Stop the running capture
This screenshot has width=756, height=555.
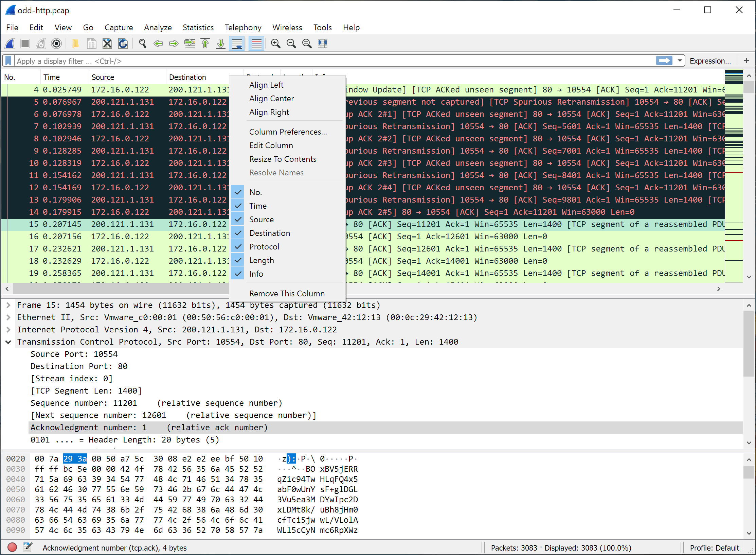point(25,44)
